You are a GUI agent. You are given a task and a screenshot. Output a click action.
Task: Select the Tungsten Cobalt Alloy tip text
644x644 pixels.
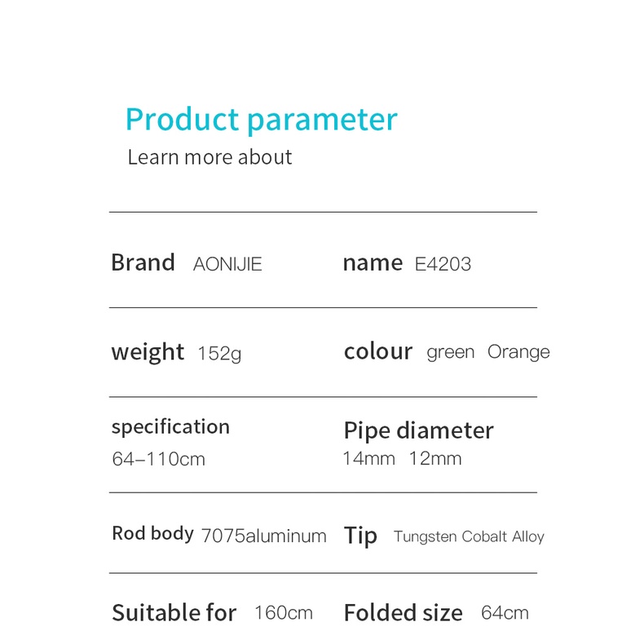[x=469, y=536]
